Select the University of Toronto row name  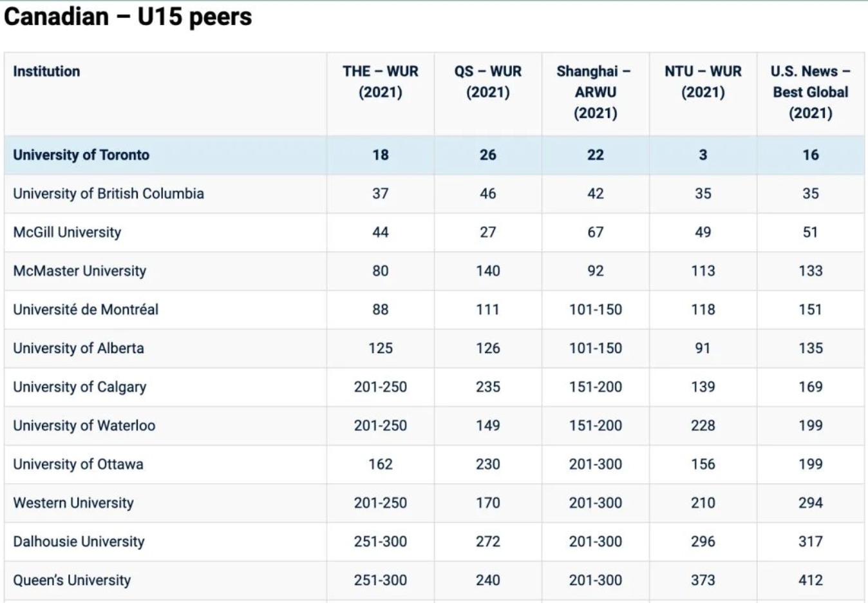81,155
